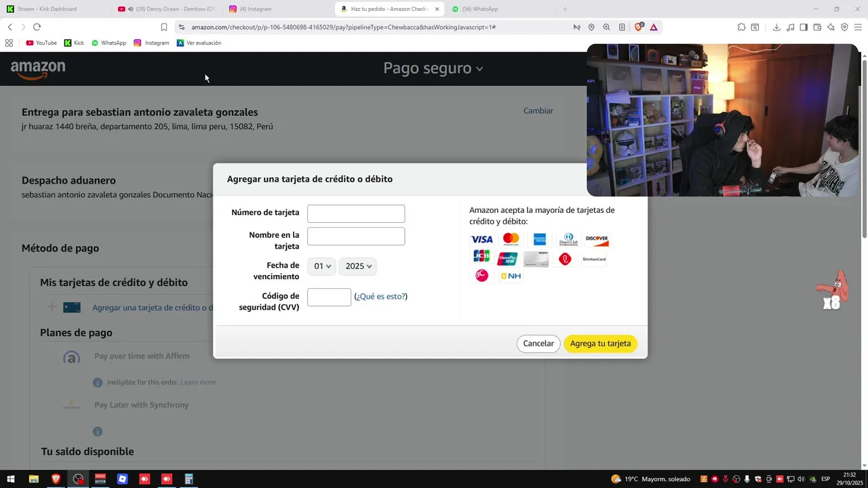The width and height of the screenshot is (868, 488).
Task: Bookmark this page icon in address bar
Action: tap(163, 27)
